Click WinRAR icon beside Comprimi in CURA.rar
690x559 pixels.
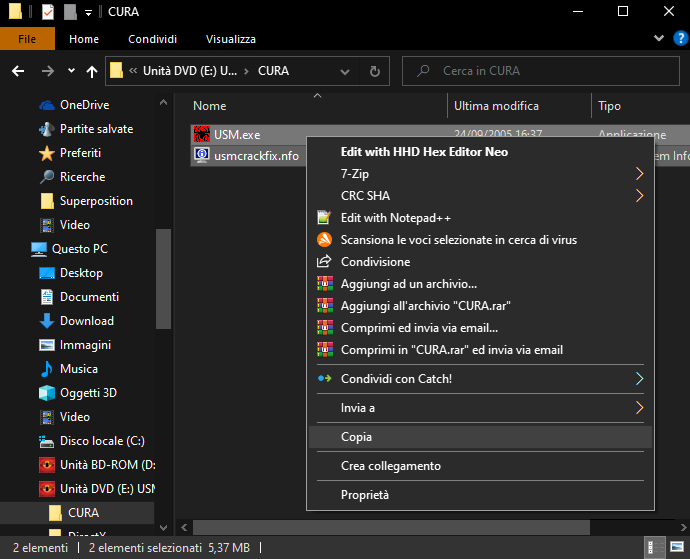pos(325,349)
